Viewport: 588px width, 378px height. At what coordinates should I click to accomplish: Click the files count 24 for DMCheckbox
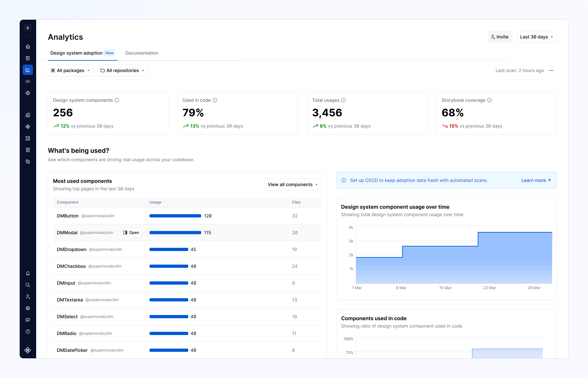coord(295,266)
